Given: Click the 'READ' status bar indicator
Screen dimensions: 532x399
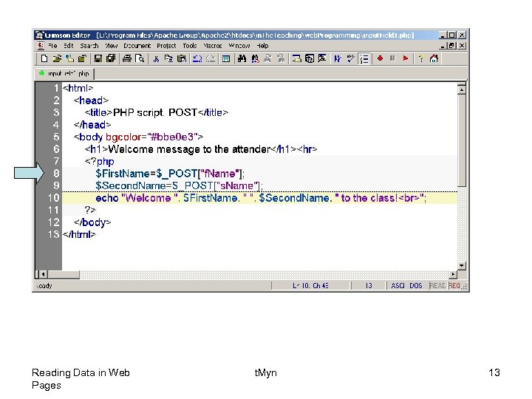Looking at the screenshot, I should coord(437,286).
